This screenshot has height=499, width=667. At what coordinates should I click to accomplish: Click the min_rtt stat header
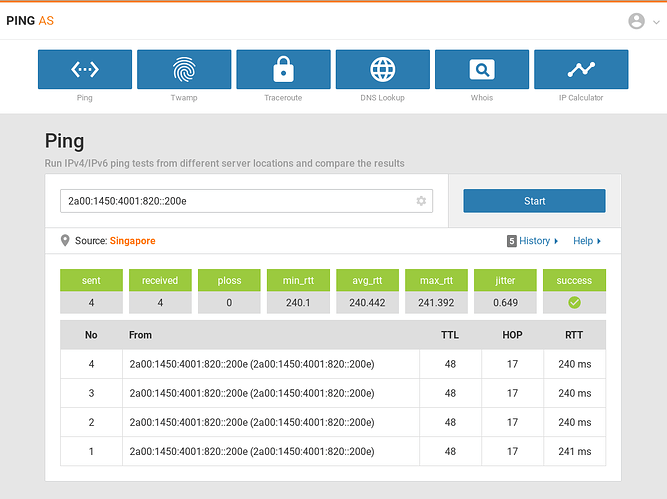(x=298, y=280)
